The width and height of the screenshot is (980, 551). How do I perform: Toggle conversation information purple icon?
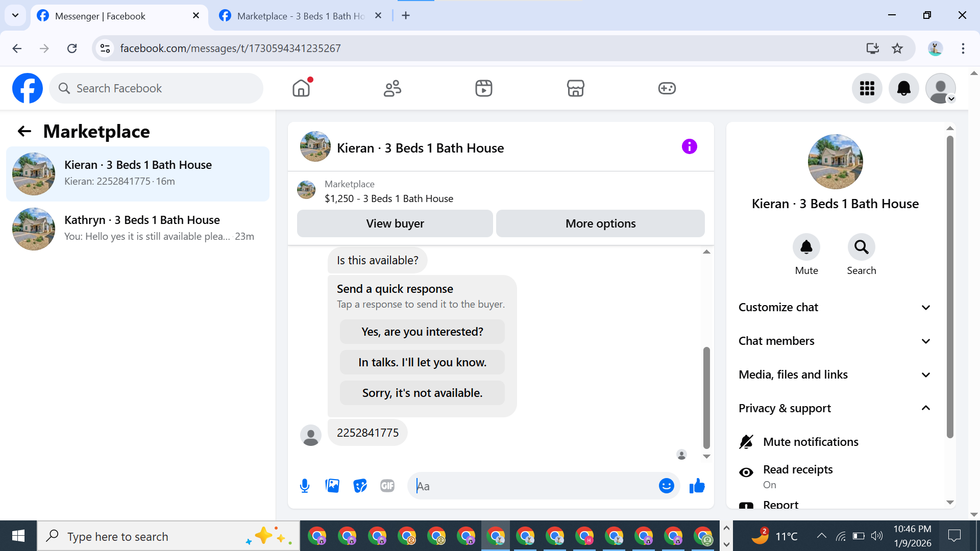[689, 147]
